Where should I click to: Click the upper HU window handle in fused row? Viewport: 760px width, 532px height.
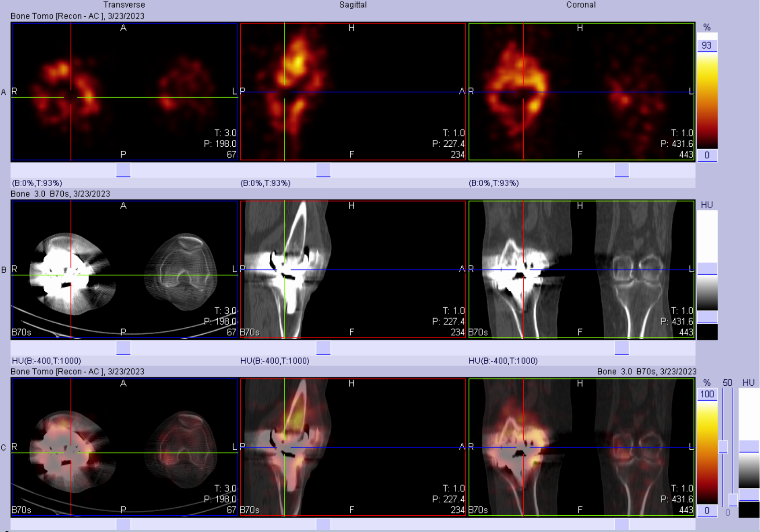tap(749, 446)
